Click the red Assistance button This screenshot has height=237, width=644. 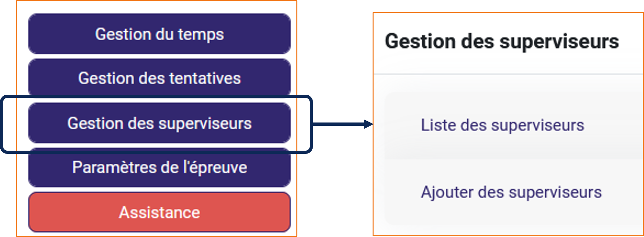click(x=159, y=212)
